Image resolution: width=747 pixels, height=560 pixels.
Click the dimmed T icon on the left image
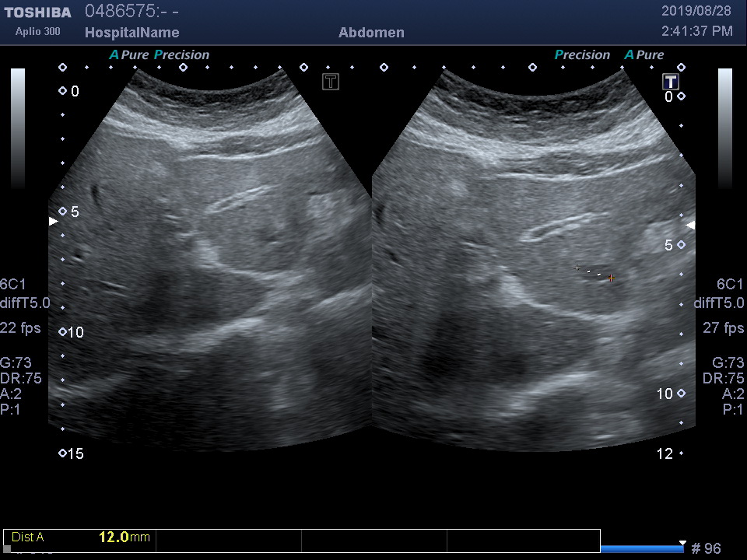tap(331, 82)
